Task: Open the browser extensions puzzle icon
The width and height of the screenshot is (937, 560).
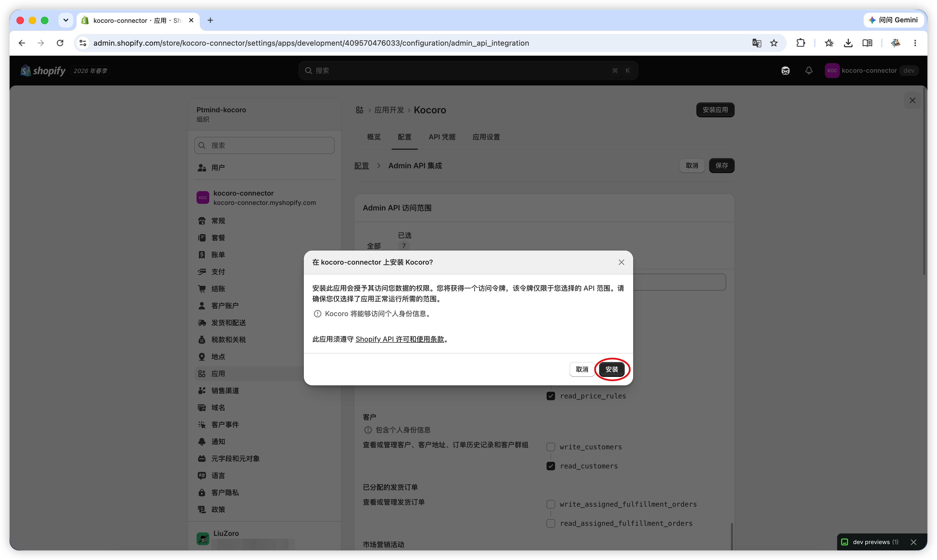Action: [x=801, y=43]
